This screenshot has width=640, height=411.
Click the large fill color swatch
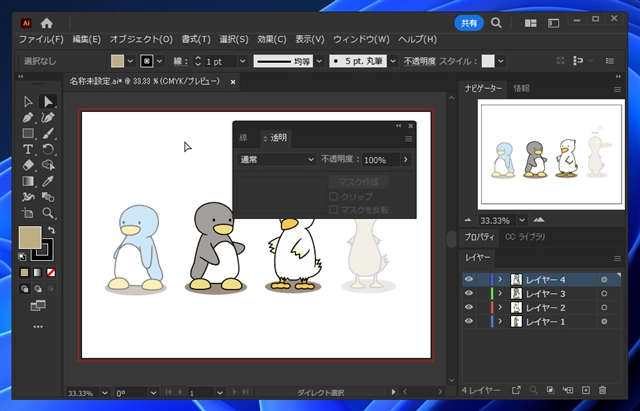(30, 238)
